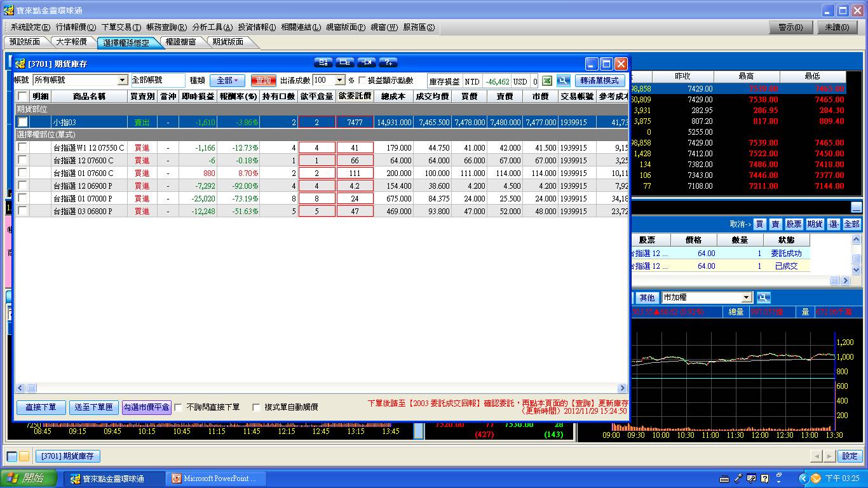This screenshot has width=868, height=488.
Task: Click the white window-layout icon at bottom left
Action: 12,456
